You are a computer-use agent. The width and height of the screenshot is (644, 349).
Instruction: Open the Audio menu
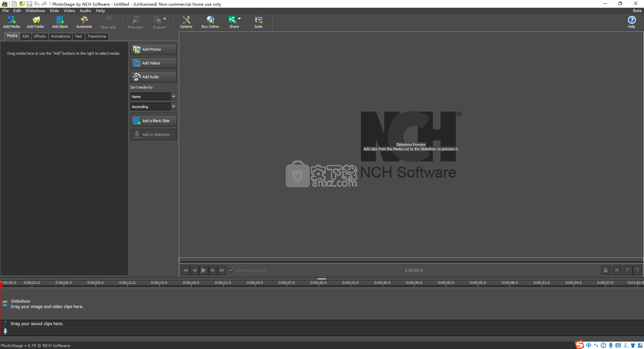pos(86,10)
